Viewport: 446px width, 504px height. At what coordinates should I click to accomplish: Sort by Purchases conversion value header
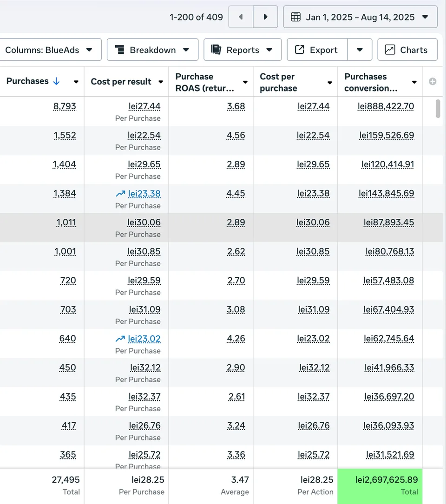click(371, 82)
